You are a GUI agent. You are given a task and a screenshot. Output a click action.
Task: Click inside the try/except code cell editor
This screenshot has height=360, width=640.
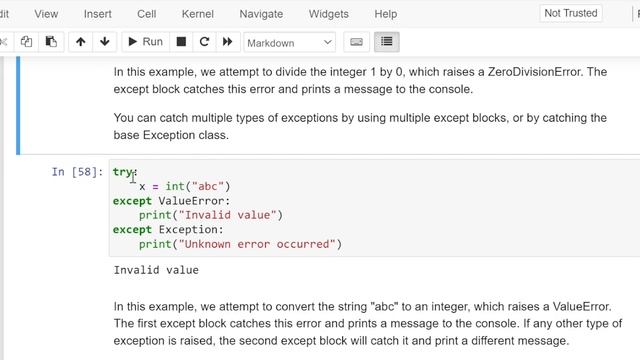click(374, 208)
